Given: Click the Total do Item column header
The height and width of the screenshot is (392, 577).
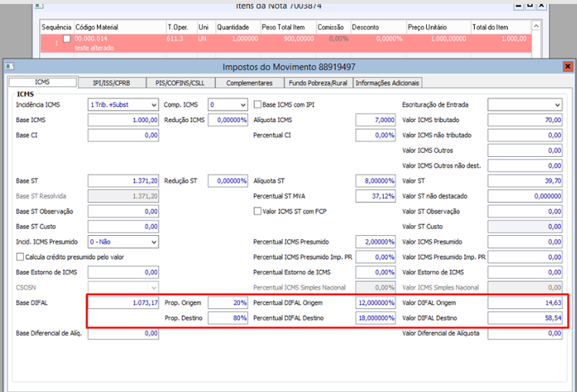Looking at the screenshot, I should tap(501, 27).
